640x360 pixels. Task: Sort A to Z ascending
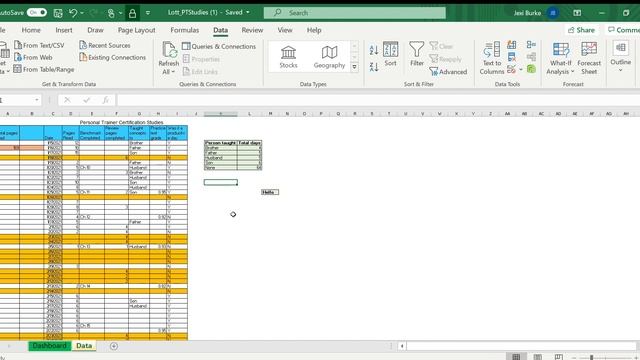pyautogui.click(x=373, y=50)
